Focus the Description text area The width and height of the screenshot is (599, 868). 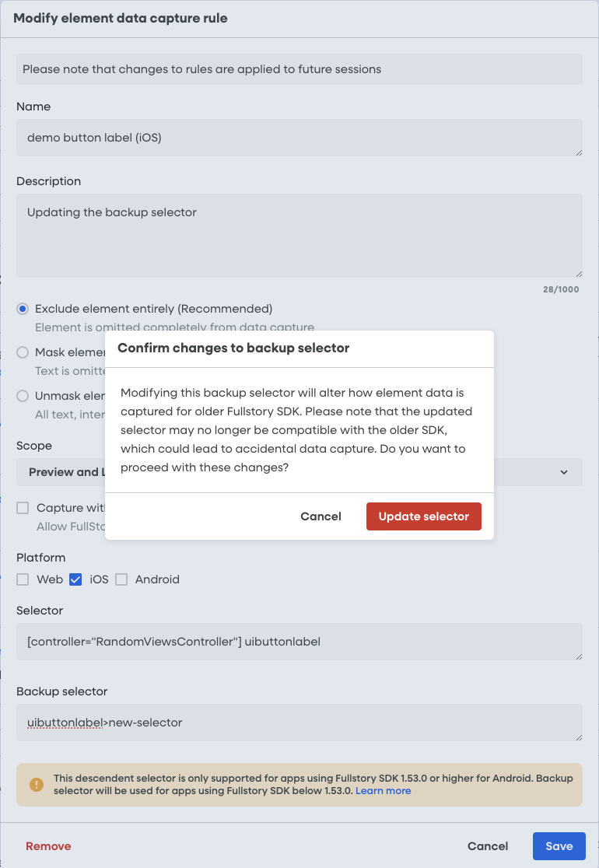[299, 235]
